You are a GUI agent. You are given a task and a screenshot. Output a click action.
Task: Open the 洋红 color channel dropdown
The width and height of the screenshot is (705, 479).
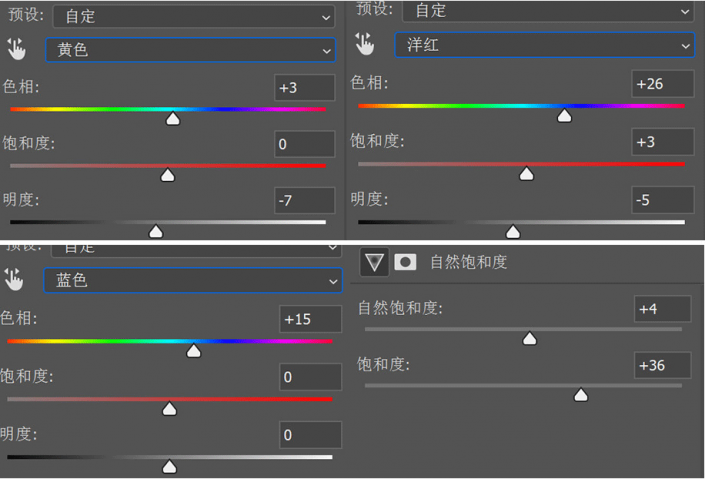(544, 45)
